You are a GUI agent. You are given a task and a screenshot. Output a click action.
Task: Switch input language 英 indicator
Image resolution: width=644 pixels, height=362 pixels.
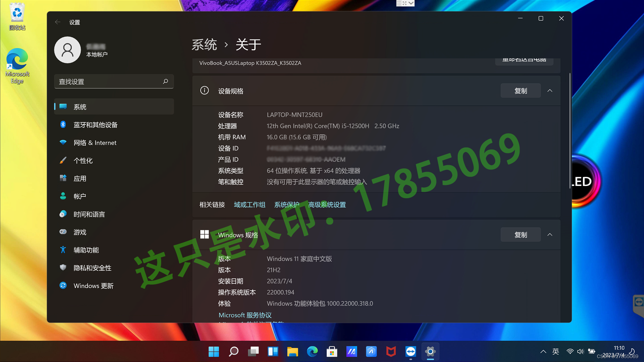point(556,352)
